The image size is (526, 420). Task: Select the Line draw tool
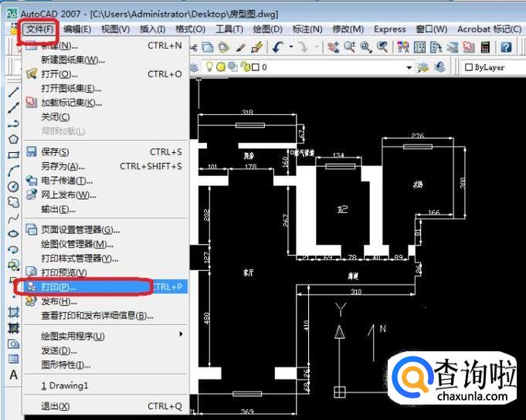coord(13,92)
